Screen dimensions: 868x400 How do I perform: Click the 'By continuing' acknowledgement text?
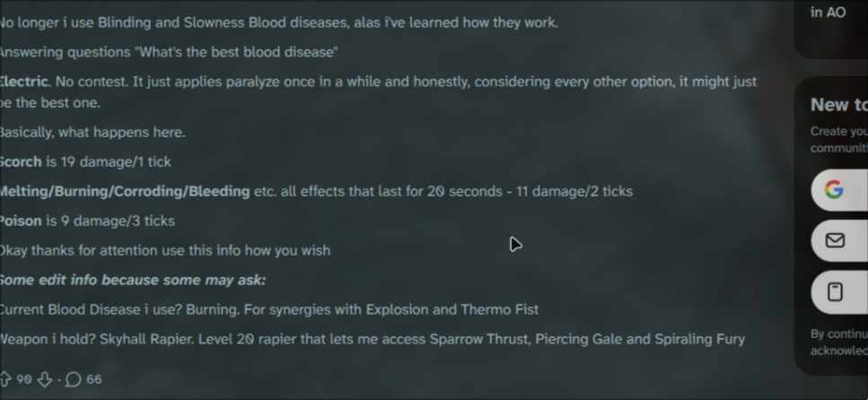pos(838,334)
